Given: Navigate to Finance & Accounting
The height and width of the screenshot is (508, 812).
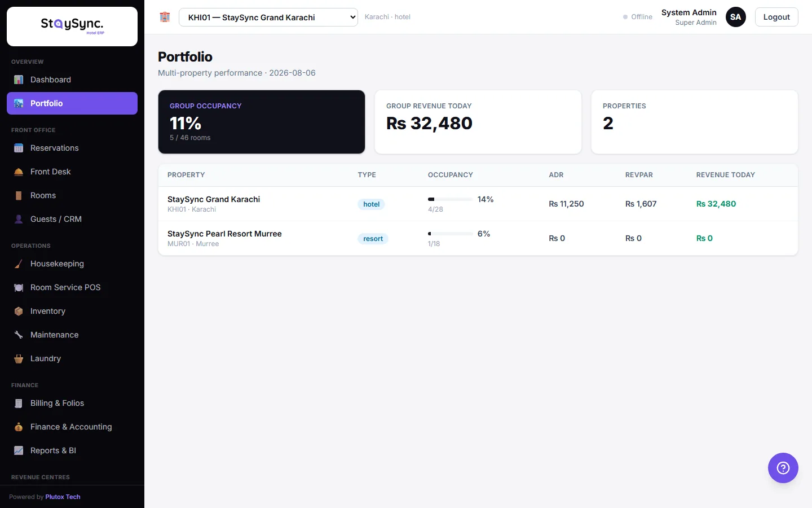Looking at the screenshot, I should [72, 427].
